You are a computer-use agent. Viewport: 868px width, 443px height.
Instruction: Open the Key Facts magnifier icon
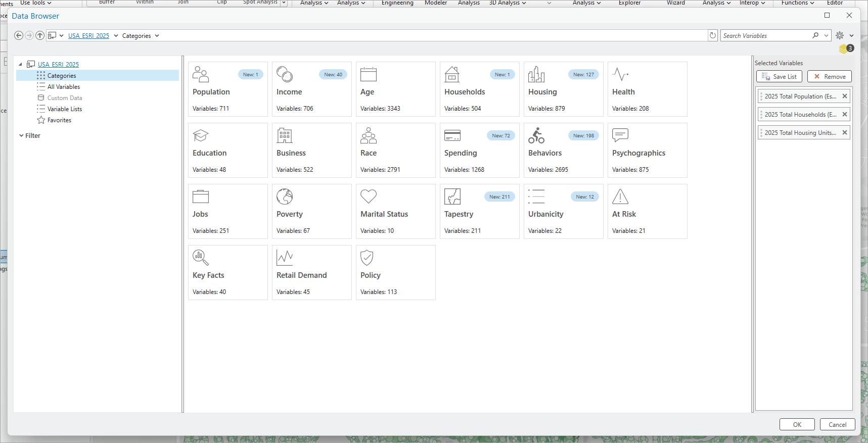(201, 258)
